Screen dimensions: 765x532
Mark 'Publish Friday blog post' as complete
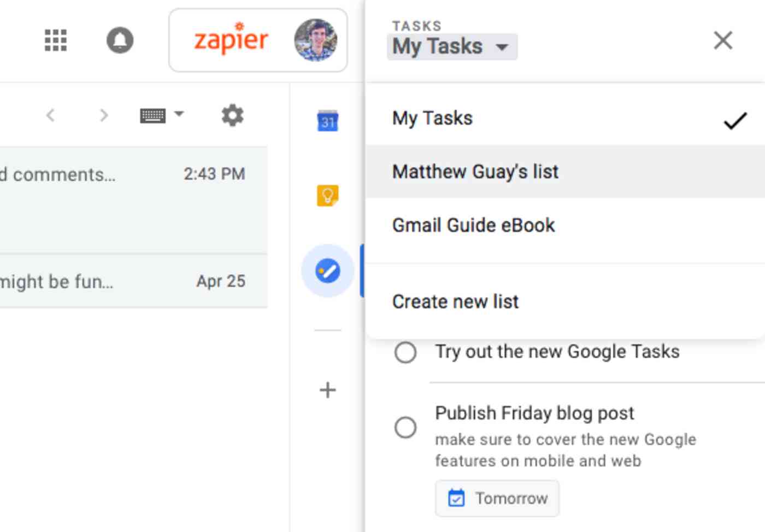[x=405, y=427]
